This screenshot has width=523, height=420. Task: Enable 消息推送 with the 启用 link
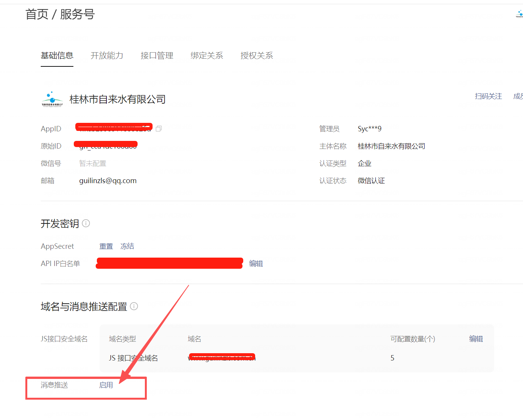coord(106,385)
